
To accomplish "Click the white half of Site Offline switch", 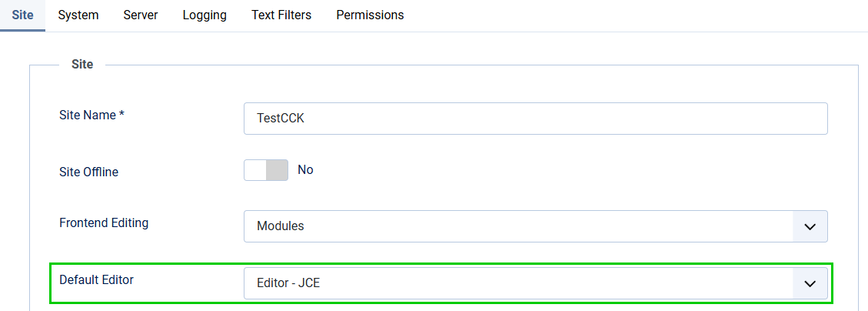I will (x=255, y=170).
